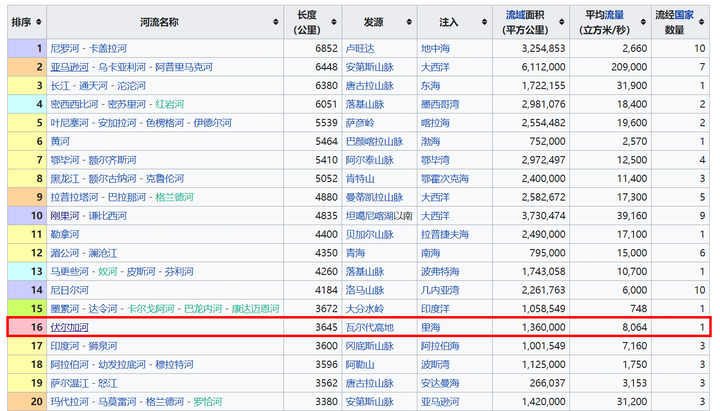Viewport: 720px width, 411px height.
Task: Sort by 河流名称 column sort arrows
Action: pos(276,22)
